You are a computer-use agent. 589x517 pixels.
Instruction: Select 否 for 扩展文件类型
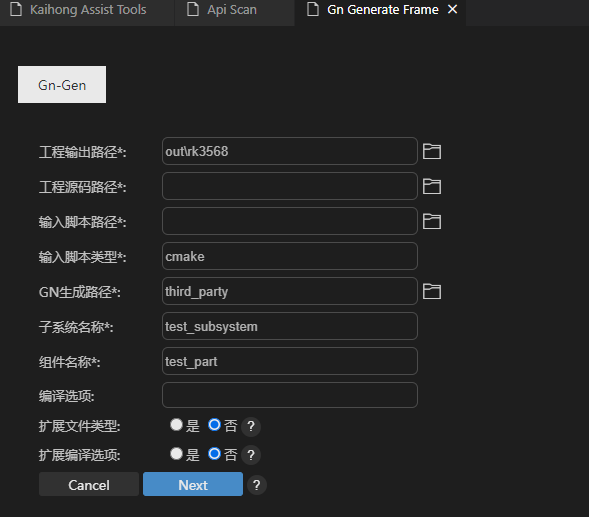214,425
